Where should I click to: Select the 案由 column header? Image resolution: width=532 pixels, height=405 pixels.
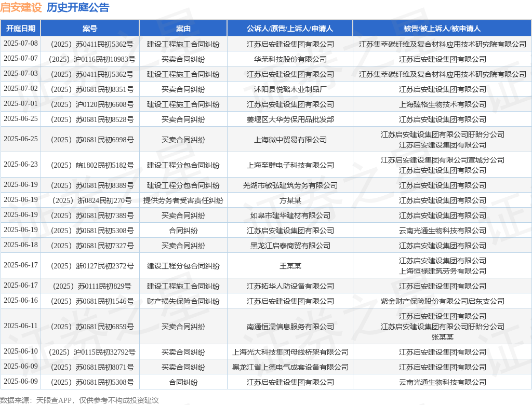pyautogui.click(x=183, y=29)
